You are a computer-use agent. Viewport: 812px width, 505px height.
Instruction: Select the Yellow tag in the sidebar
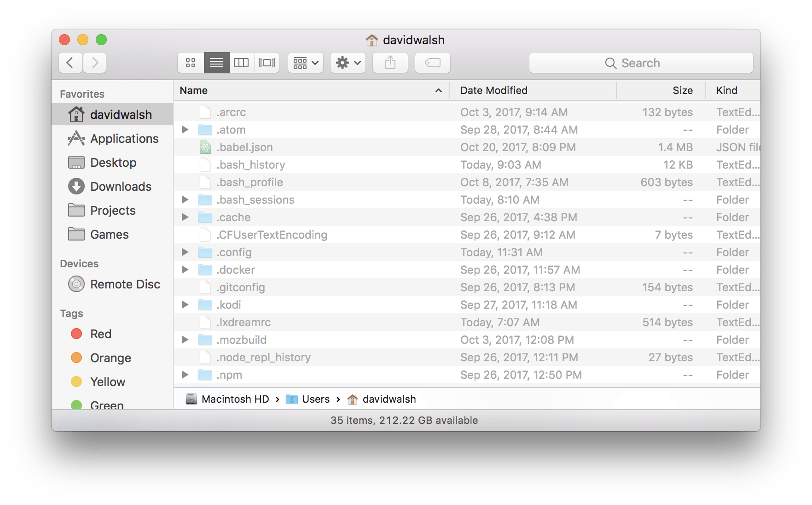click(107, 382)
